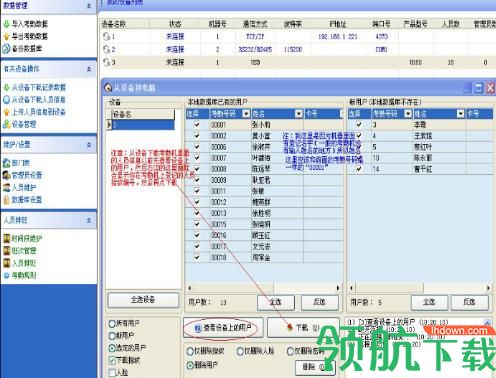
Task: Open 备份数据库 backup database icon
Action: [6, 48]
